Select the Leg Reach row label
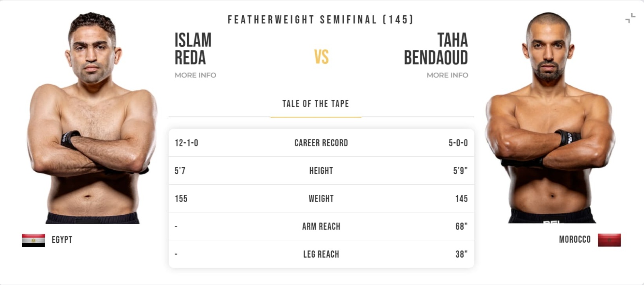 point(321,254)
